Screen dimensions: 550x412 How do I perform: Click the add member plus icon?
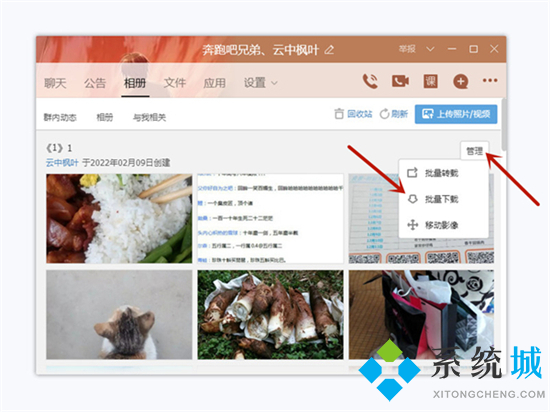click(x=461, y=81)
